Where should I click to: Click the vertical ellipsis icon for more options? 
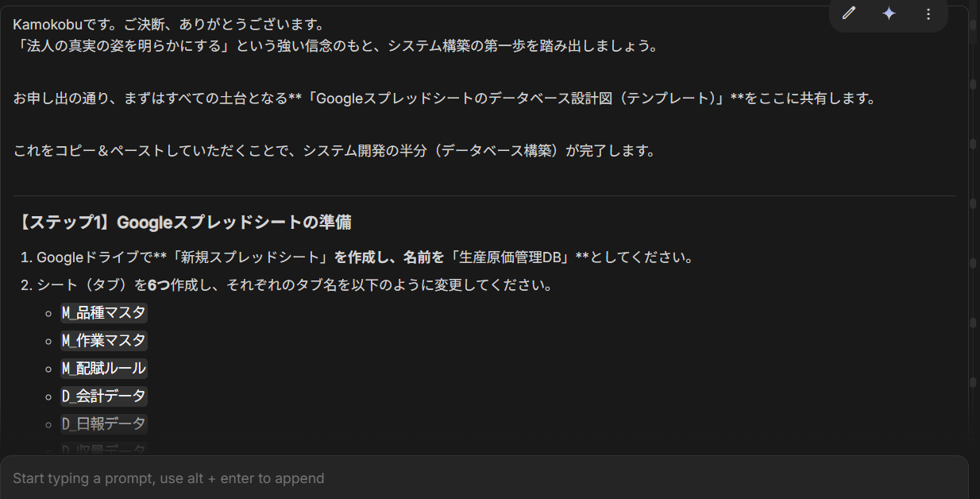coord(928,13)
